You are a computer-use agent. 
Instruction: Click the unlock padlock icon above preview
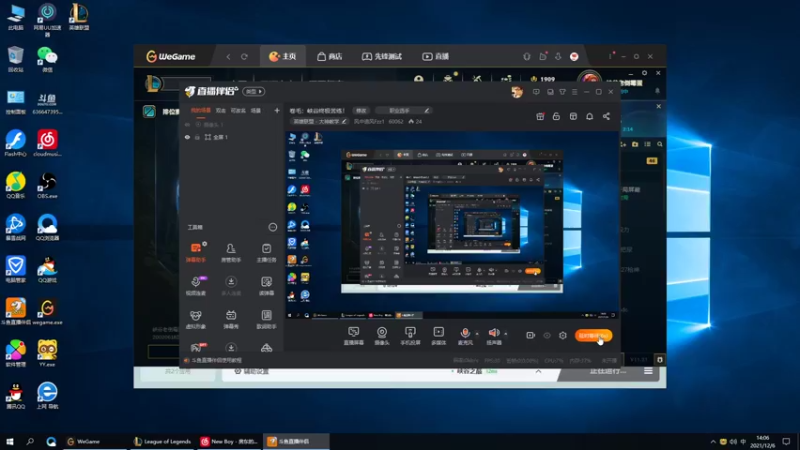(556, 116)
